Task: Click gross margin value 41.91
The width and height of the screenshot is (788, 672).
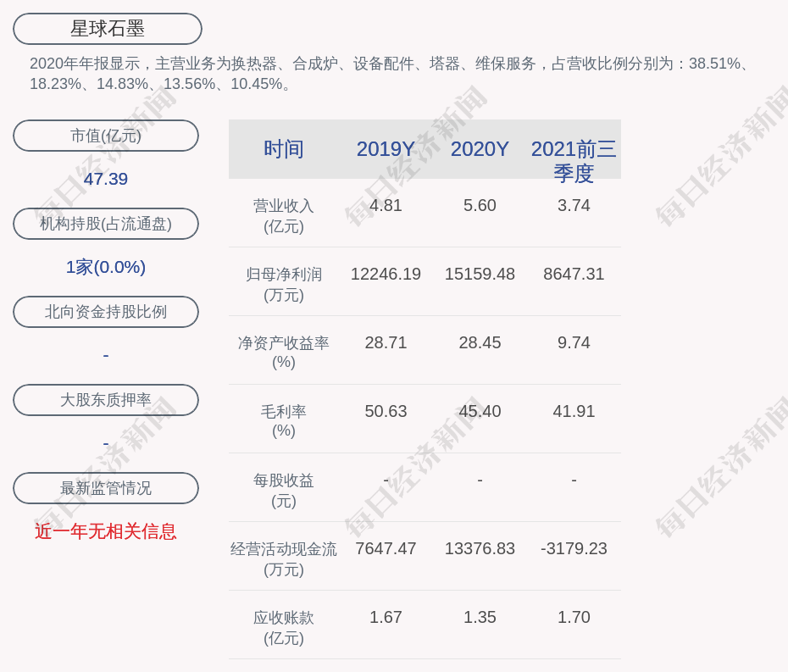Action: pos(574,411)
